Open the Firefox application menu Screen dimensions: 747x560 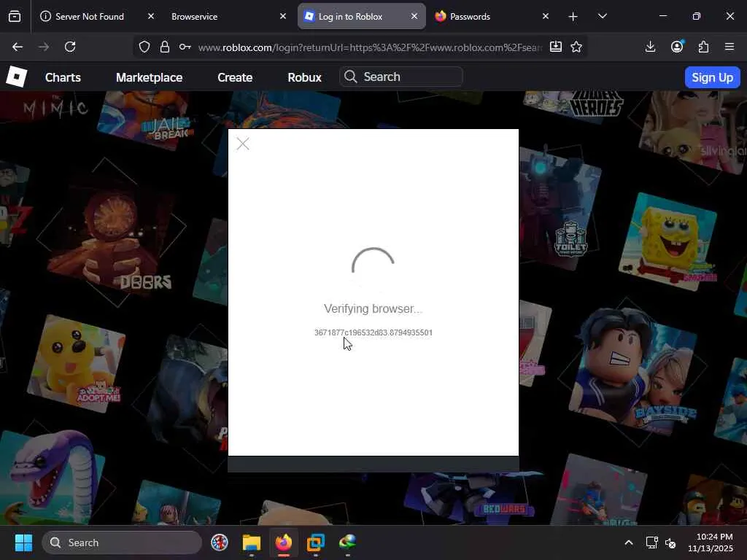(x=729, y=47)
